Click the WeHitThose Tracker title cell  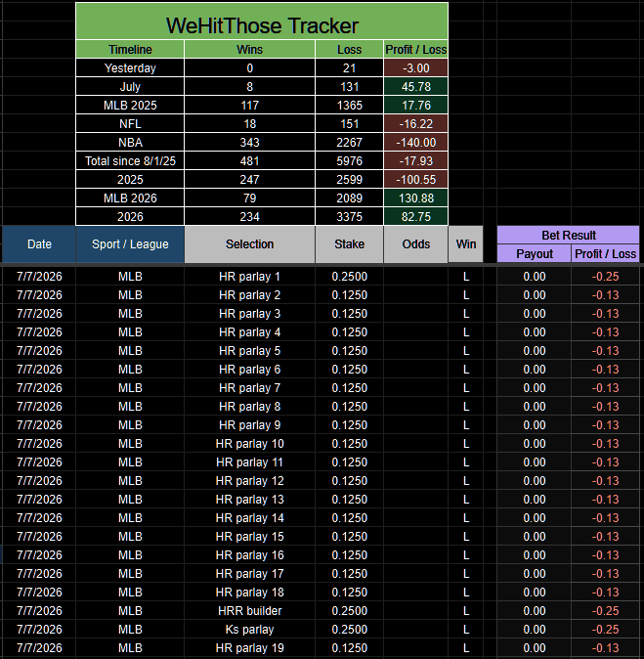click(262, 22)
